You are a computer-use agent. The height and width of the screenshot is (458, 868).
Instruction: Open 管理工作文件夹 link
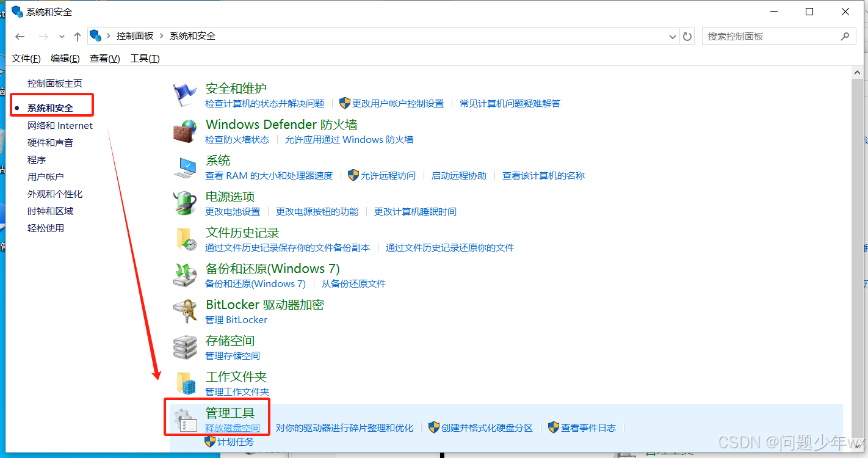237,392
